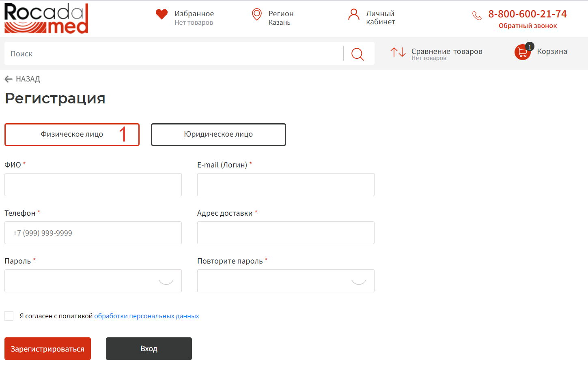Request Обратный звонок callback
The image size is (588, 371).
pos(528,26)
